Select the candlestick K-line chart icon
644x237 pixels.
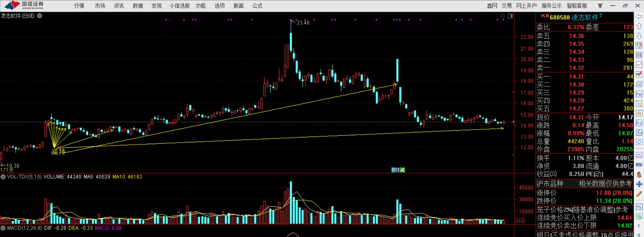639,75
